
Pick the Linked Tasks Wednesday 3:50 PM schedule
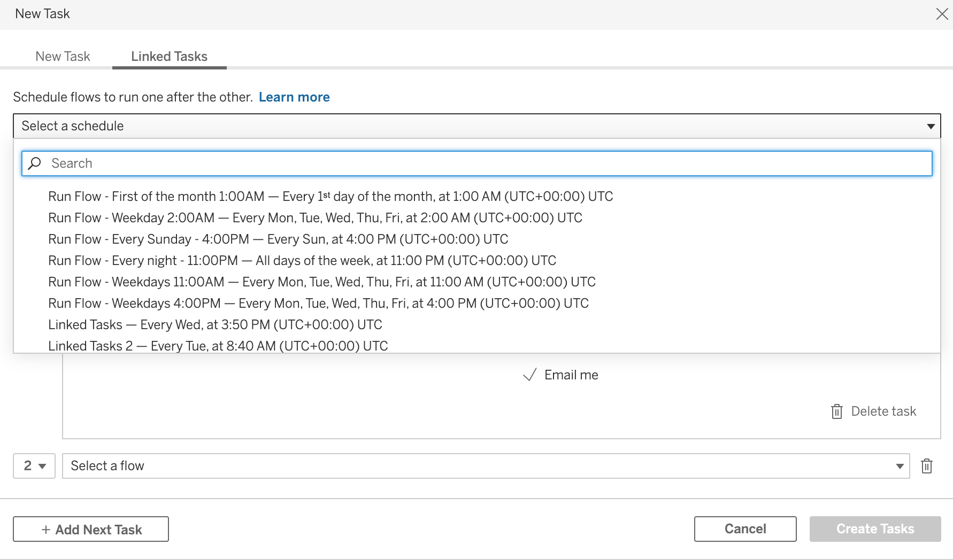click(x=214, y=325)
